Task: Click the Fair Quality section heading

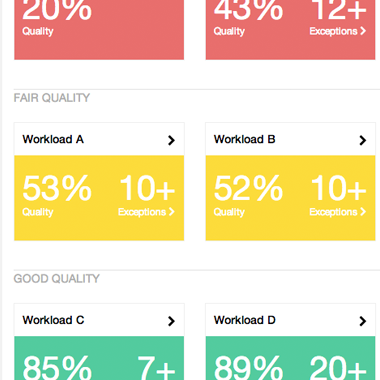Action: (52, 98)
